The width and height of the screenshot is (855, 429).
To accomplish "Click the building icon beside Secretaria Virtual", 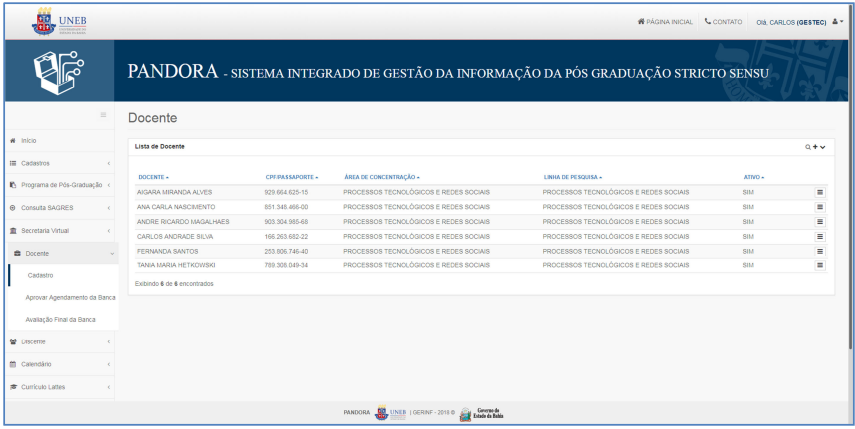I will (13, 231).
